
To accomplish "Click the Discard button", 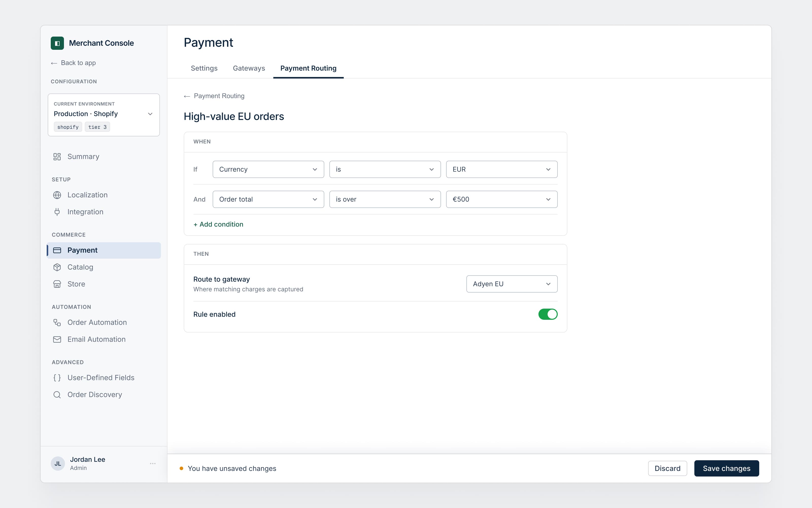I will point(667,468).
